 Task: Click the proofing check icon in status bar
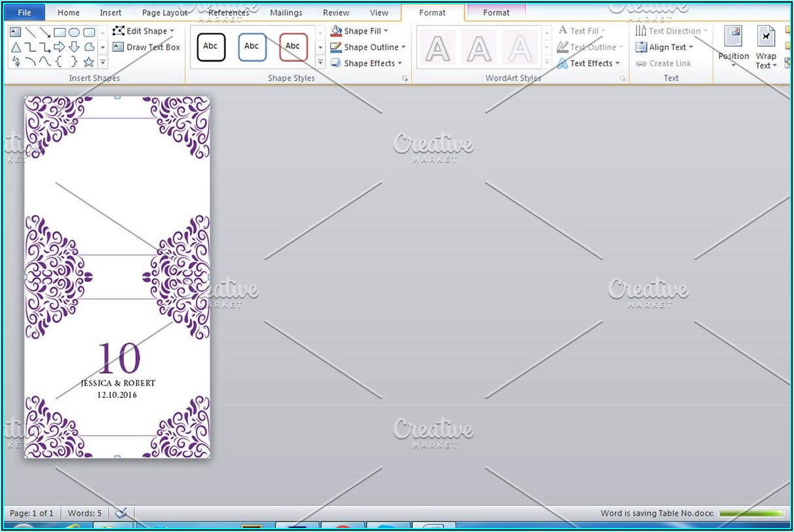click(121, 513)
